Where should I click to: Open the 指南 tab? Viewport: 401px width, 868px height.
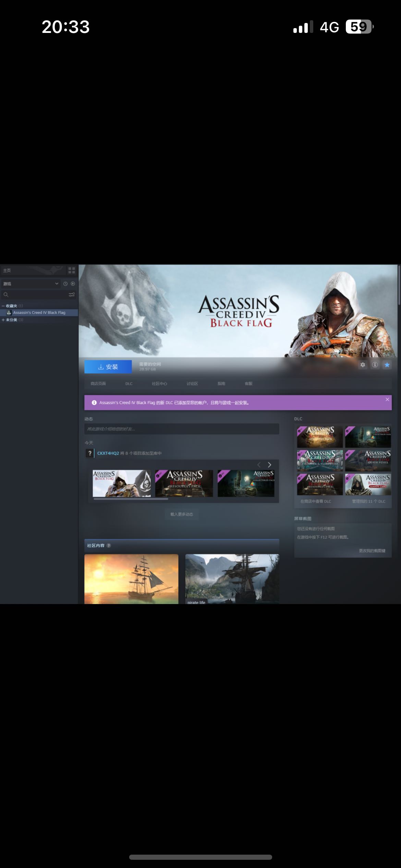point(221,384)
